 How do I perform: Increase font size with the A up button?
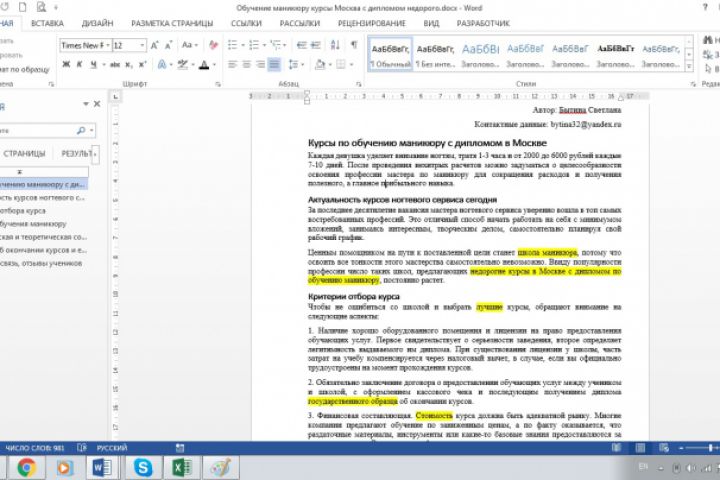[x=155, y=45]
